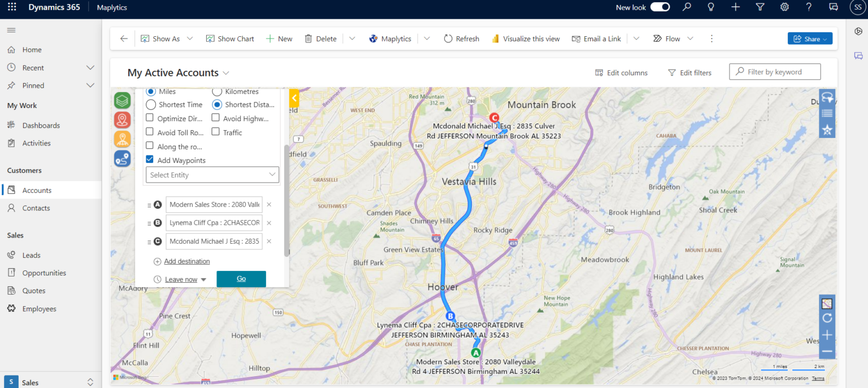The image size is (868, 388).
Task: Select the Kilometres radio button
Action: pos(216,91)
